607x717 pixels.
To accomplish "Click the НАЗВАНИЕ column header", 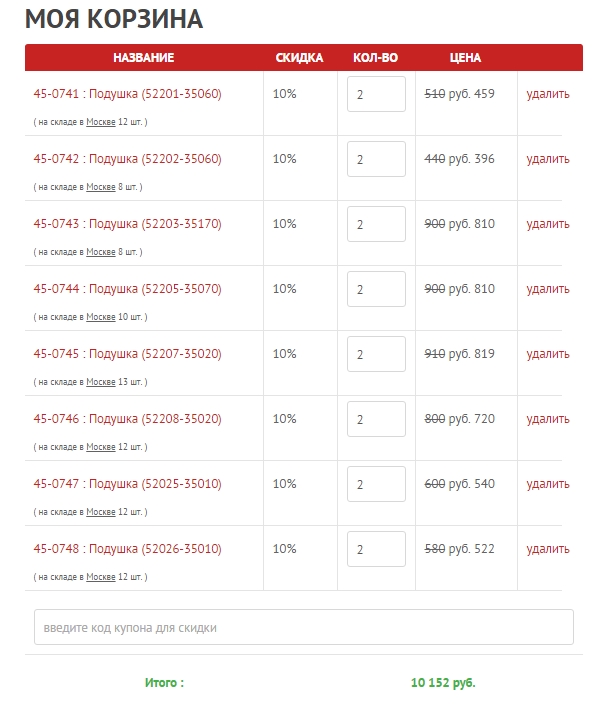I will [144, 58].
